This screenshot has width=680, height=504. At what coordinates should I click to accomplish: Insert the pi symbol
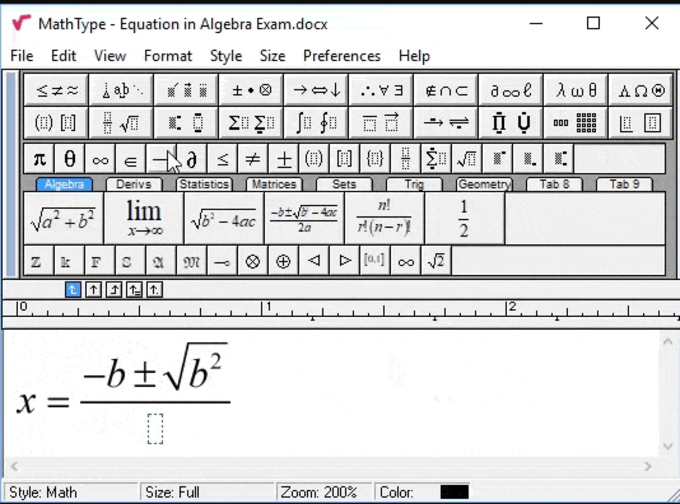[39, 159]
